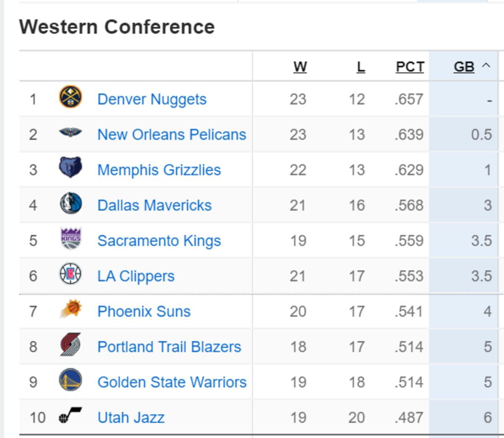The width and height of the screenshot is (504, 438).
Task: Open the Denver Nuggets team link
Action: pyautogui.click(x=152, y=100)
